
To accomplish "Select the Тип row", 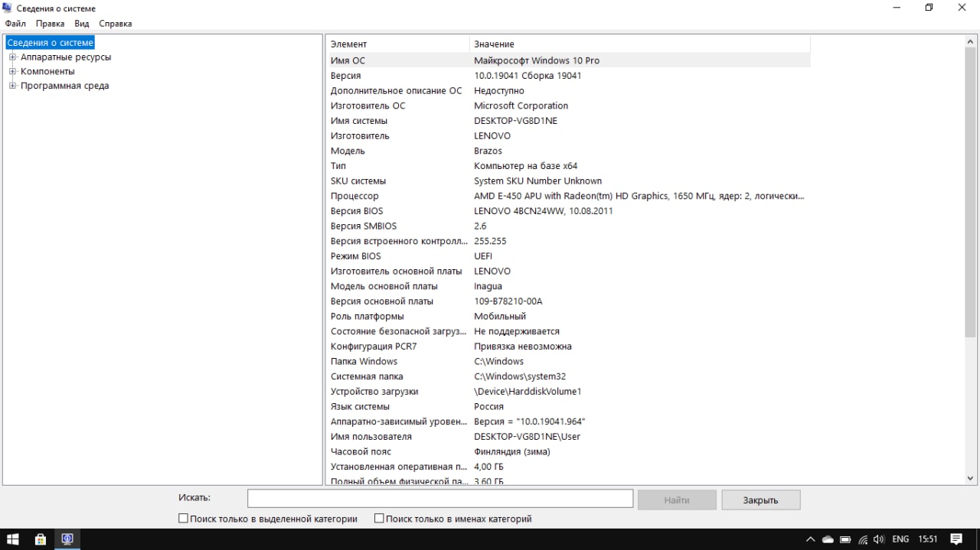I will click(x=568, y=166).
